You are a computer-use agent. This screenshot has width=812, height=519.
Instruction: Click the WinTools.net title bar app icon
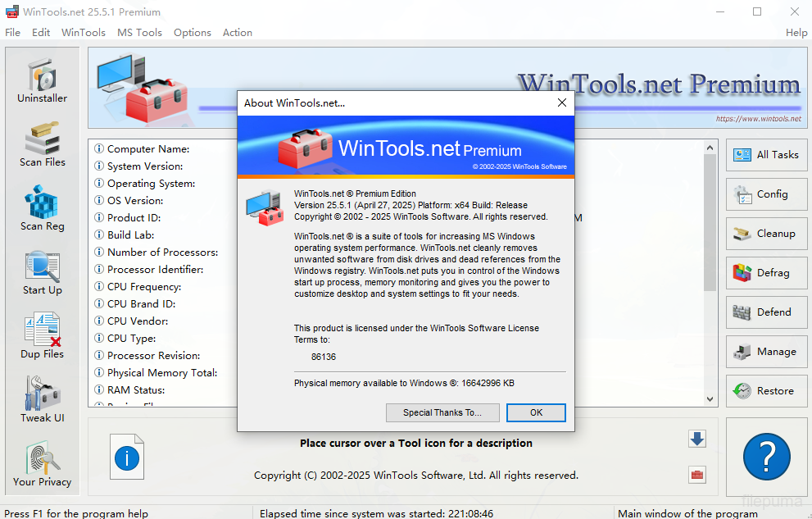tap(11, 11)
